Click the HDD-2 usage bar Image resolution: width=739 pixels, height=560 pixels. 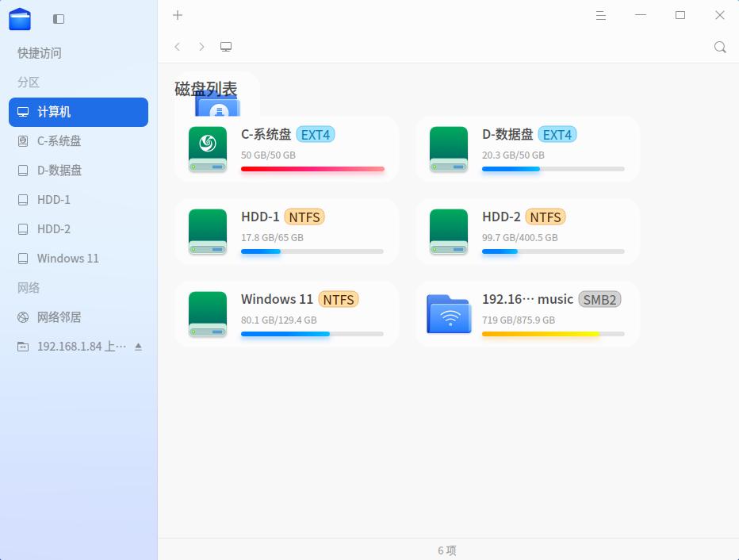click(553, 251)
